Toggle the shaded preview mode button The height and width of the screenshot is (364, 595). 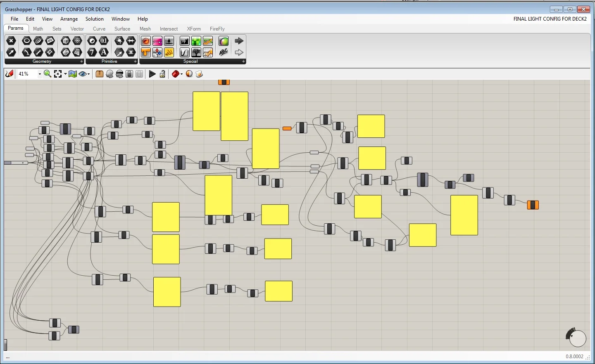(129, 74)
